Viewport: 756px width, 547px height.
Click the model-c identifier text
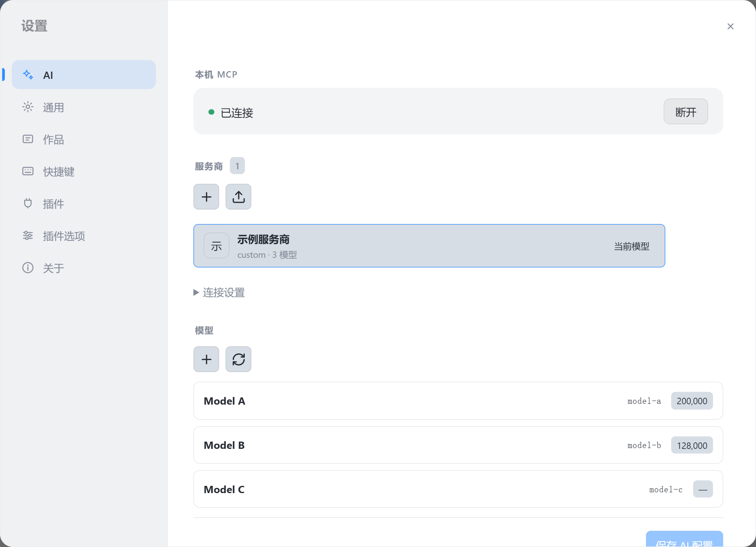point(666,489)
